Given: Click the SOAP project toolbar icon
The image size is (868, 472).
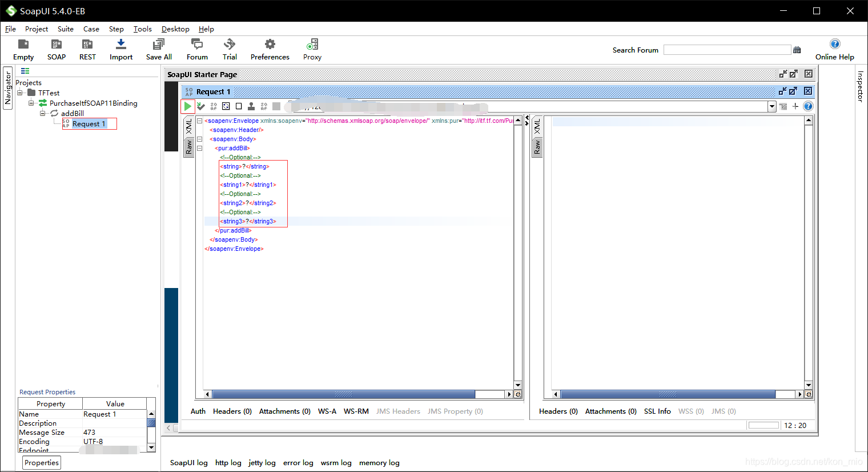Looking at the screenshot, I should 57,45.
